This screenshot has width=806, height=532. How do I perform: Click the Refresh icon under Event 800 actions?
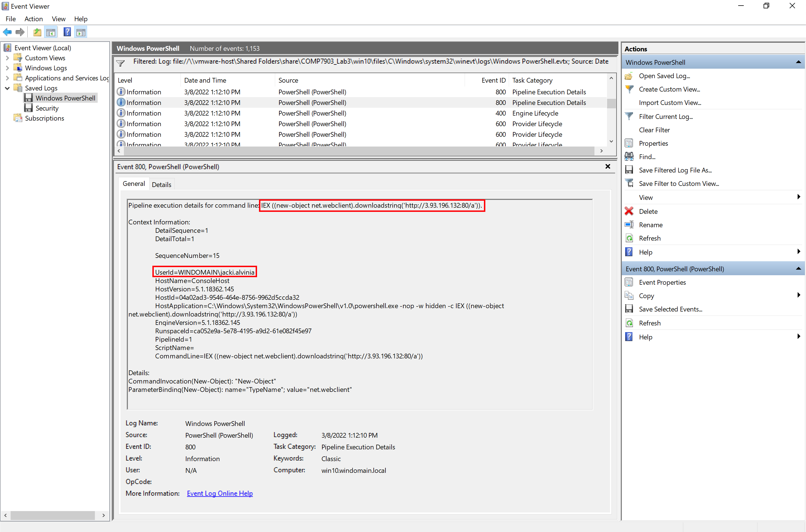tap(629, 323)
